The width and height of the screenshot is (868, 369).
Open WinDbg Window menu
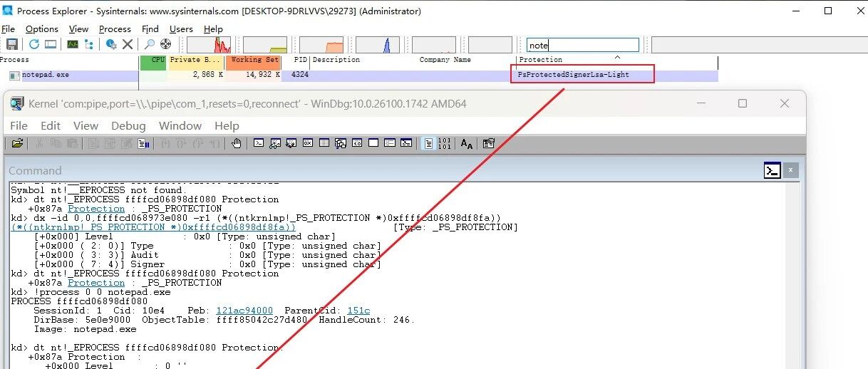point(180,125)
